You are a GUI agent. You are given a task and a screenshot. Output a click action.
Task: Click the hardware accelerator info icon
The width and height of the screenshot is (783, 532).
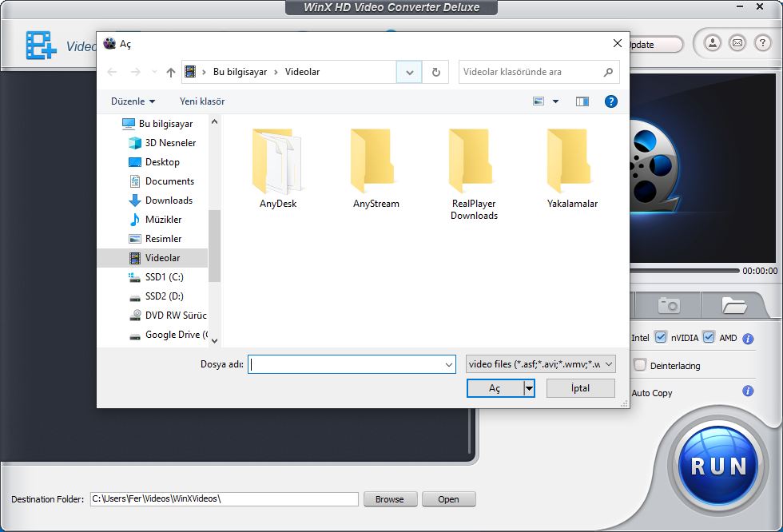click(x=748, y=339)
